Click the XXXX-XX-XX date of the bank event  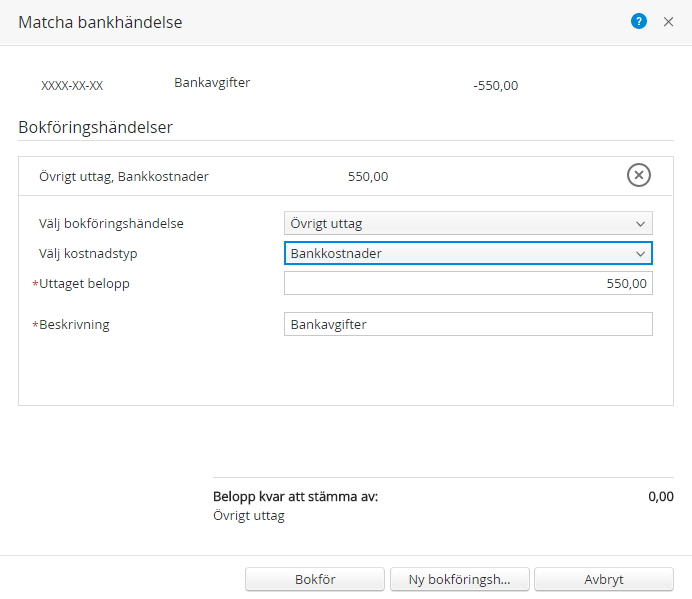(x=72, y=86)
